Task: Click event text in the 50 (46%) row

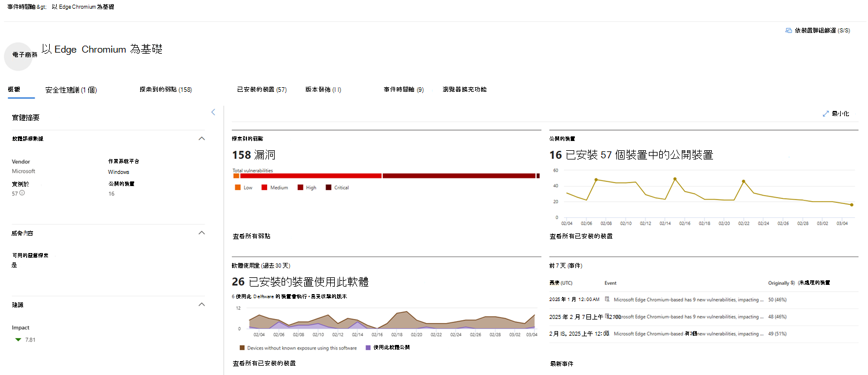Action: pos(689,300)
